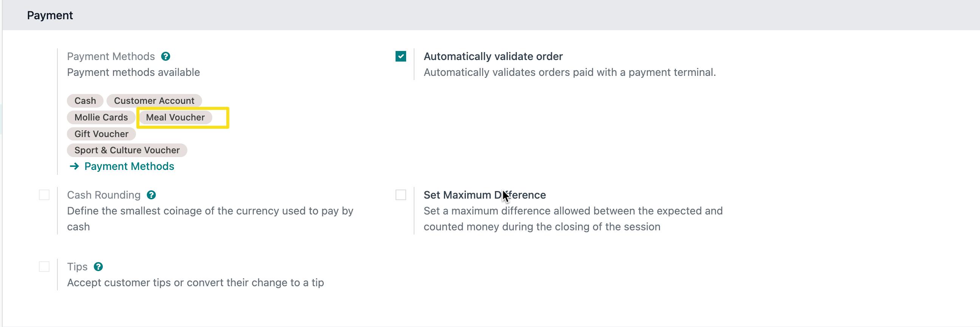Click the Payment section header
Viewport: 980px width, 327px height.
point(50,15)
